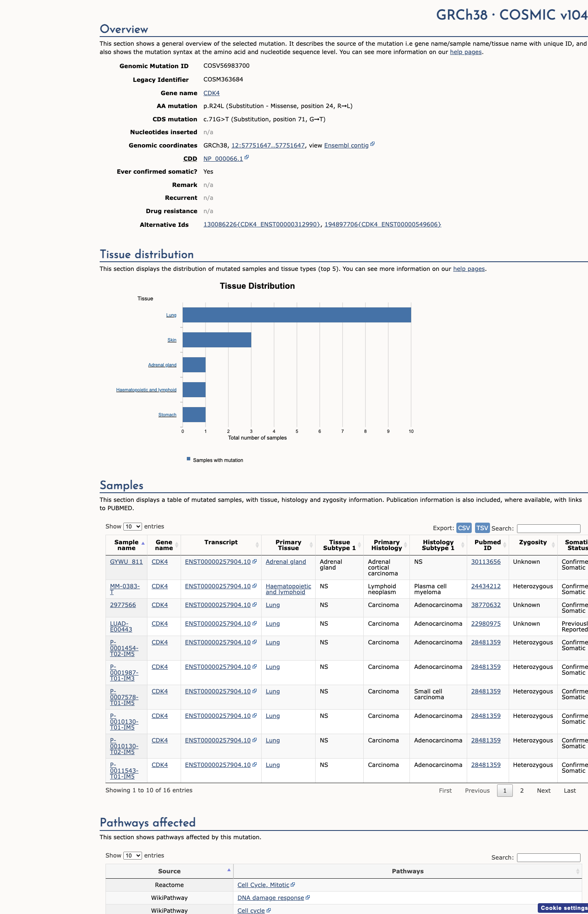
Task: Sort samples by Primary Tissue column
Action: 288,545
